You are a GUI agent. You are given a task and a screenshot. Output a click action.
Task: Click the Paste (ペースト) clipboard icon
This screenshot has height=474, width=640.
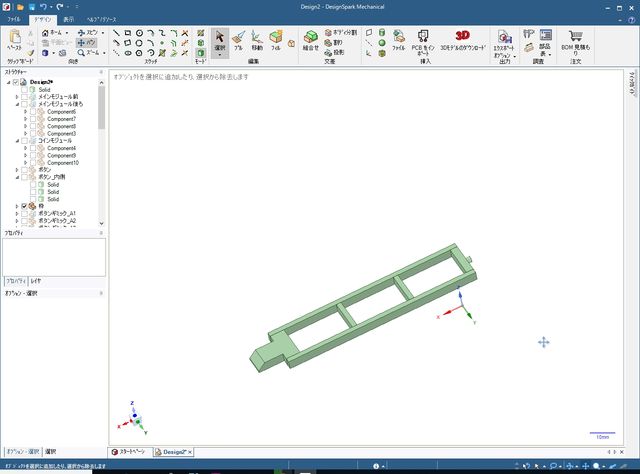point(15,37)
